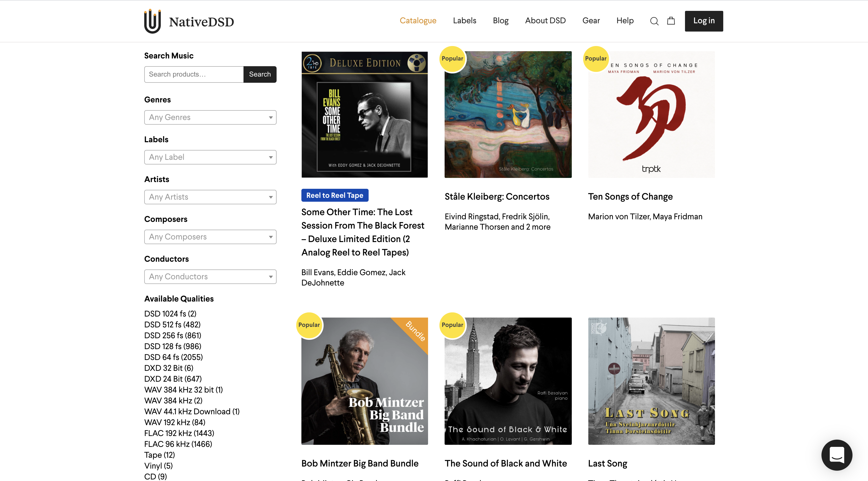Open the Labels menu item

[465, 21]
